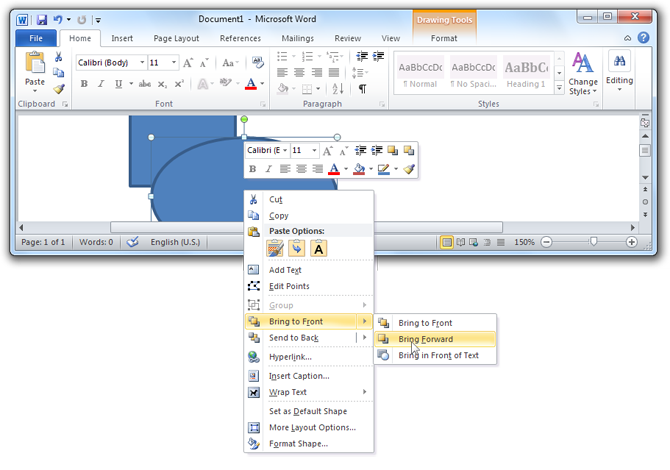Toggle Show/Hide paragraph marks

pyautogui.click(x=362, y=88)
